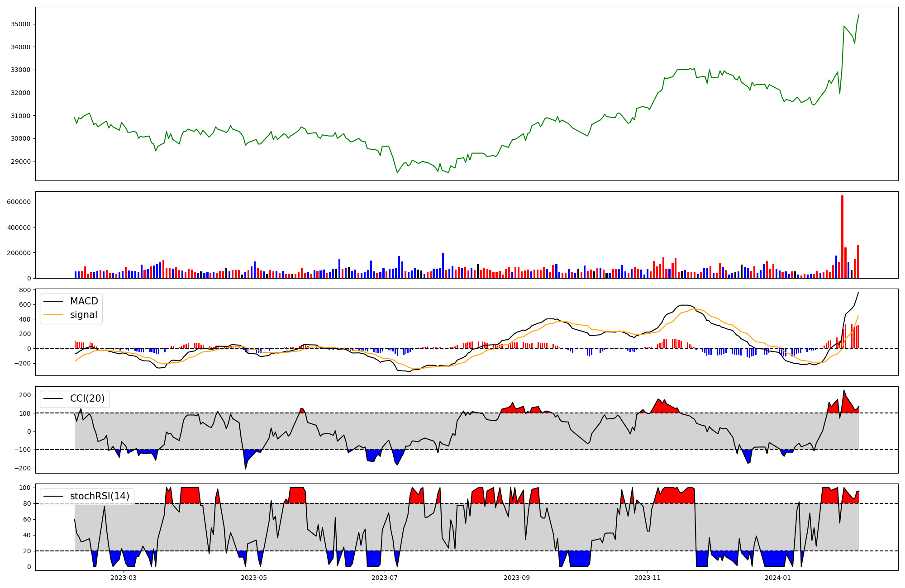Click the 800 MACD axis tick label

click(x=25, y=290)
